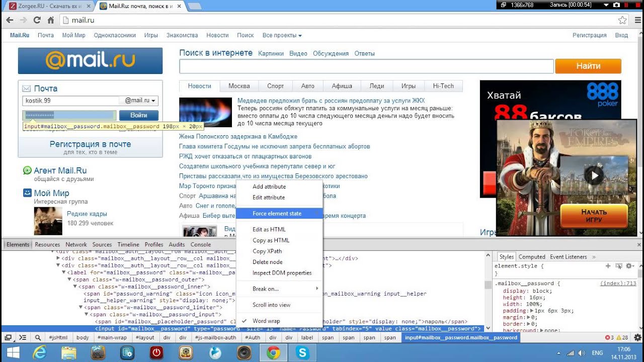Image resolution: width=644 pixels, height=362 pixels.
Task: Open the Windows Start button
Action: 13,352
